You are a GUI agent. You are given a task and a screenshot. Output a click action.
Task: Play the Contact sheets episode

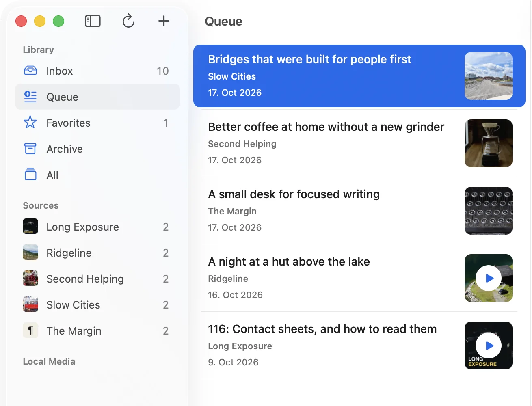click(489, 346)
